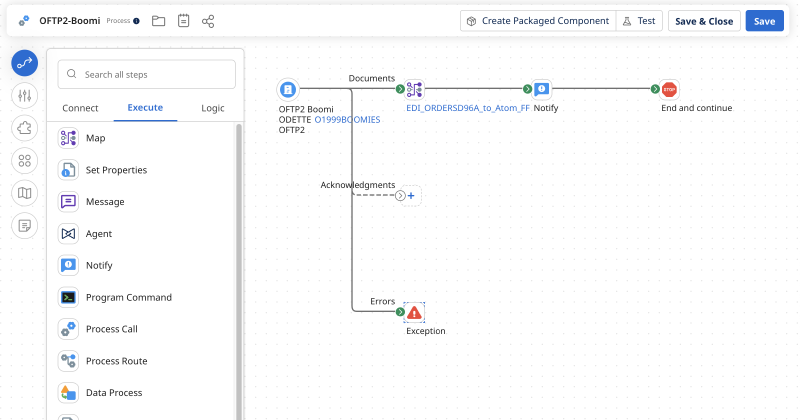Open the sliders settings sidebar icon

click(x=24, y=95)
